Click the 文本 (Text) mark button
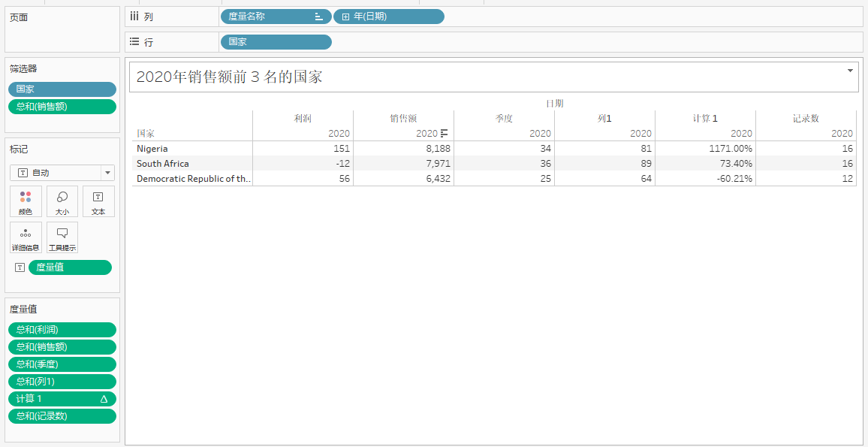Image resolution: width=868 pixels, height=447 pixels. (98, 201)
